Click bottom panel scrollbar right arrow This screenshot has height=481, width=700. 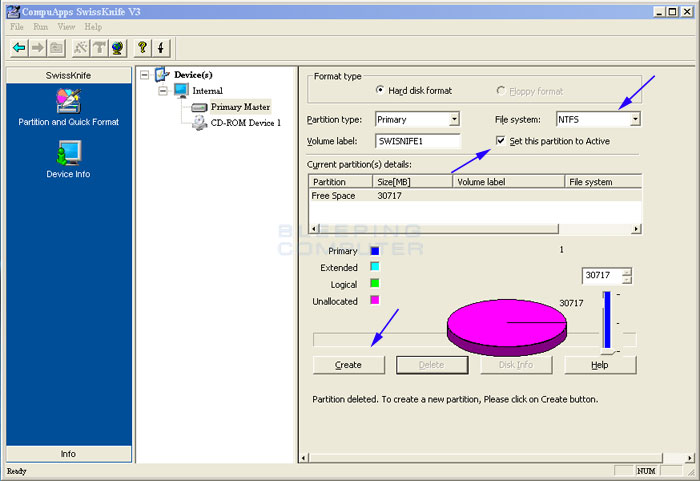click(690, 458)
